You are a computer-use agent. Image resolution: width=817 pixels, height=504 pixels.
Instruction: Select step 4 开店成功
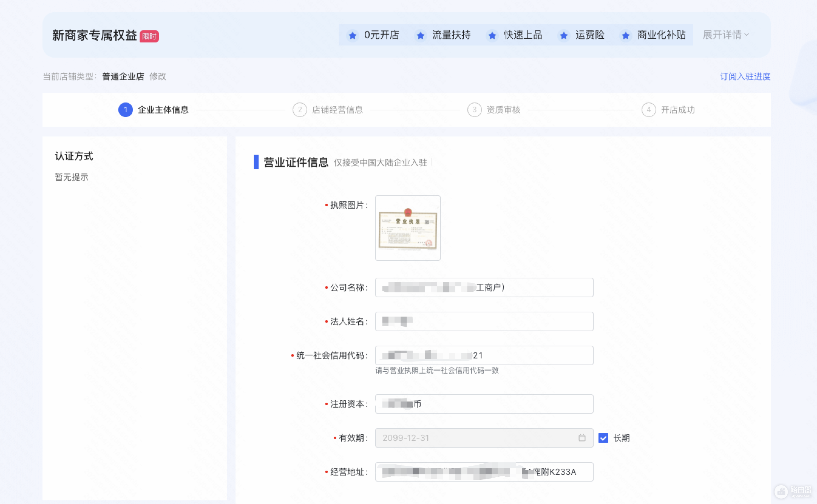(x=668, y=110)
